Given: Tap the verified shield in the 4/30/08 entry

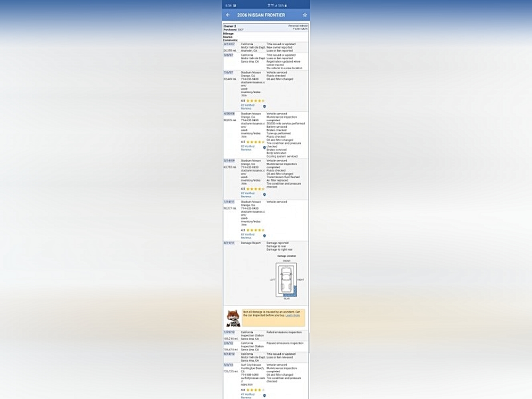Looking at the screenshot, I should coord(264,147).
